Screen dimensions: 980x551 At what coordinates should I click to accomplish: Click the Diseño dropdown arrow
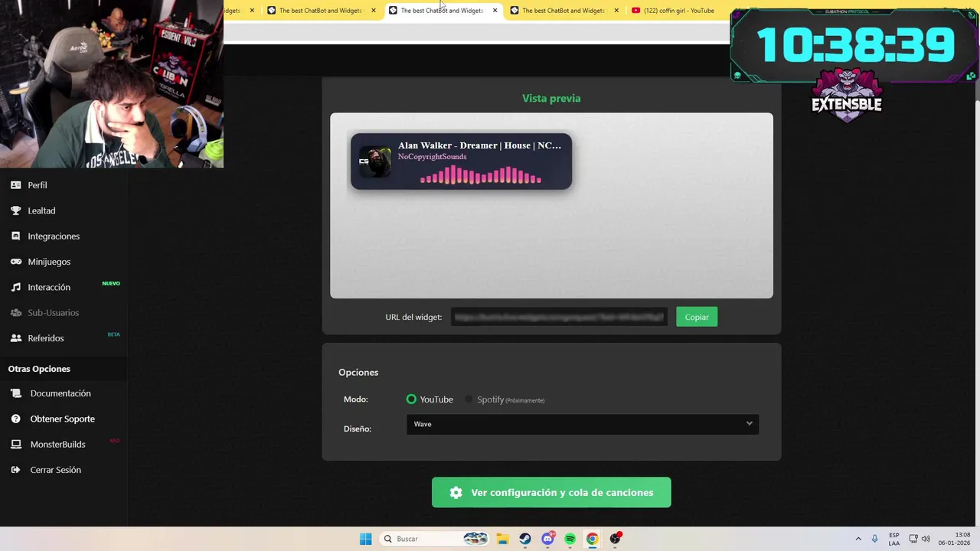tap(750, 424)
